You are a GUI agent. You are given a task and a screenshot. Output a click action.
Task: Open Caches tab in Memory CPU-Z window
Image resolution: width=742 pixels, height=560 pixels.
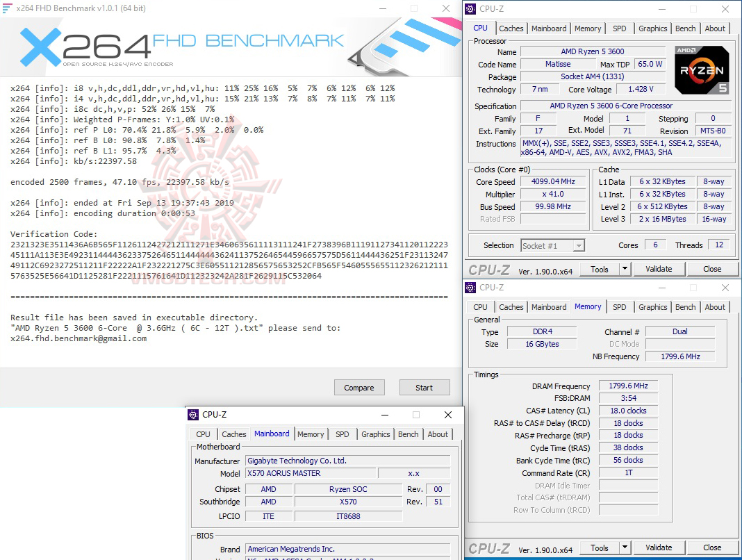click(511, 307)
